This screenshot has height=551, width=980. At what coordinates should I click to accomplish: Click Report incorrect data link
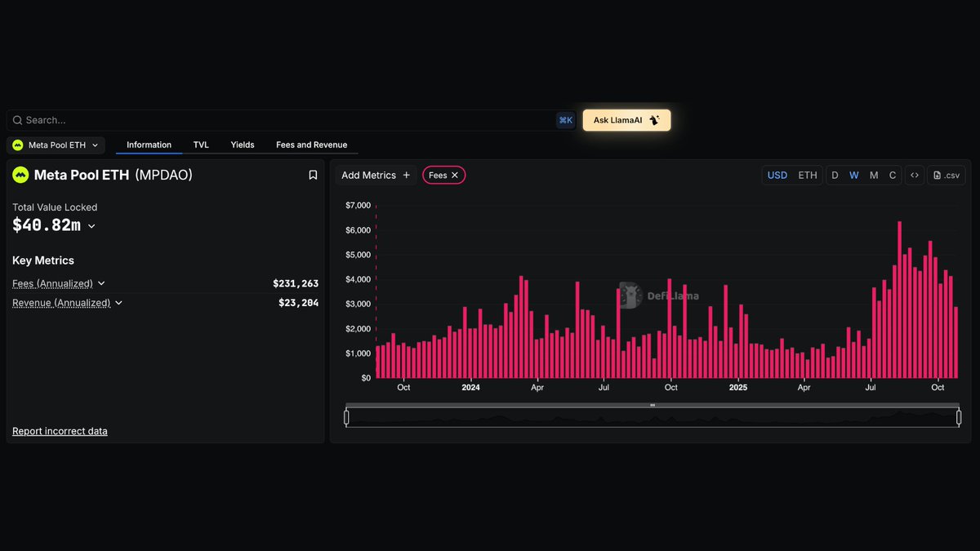point(60,431)
